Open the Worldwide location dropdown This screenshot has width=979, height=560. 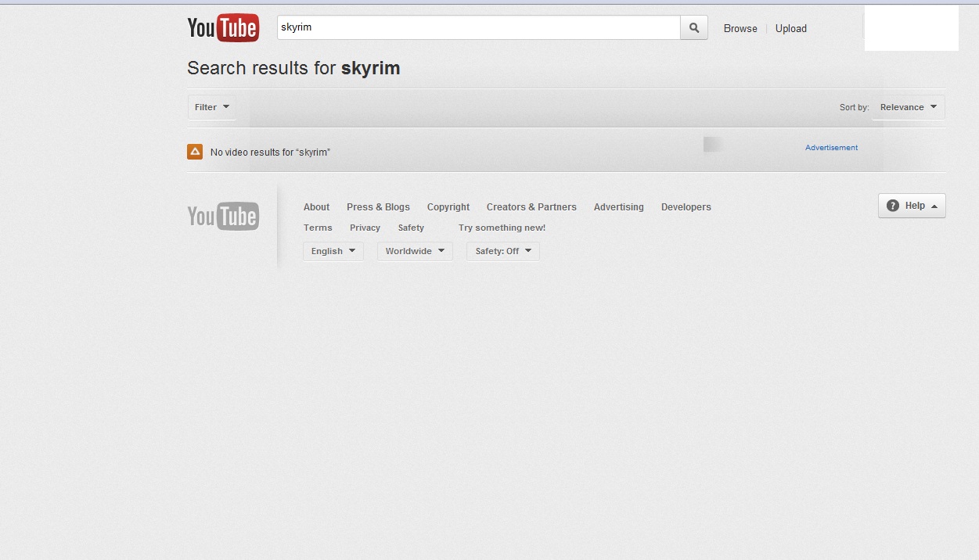tap(415, 251)
